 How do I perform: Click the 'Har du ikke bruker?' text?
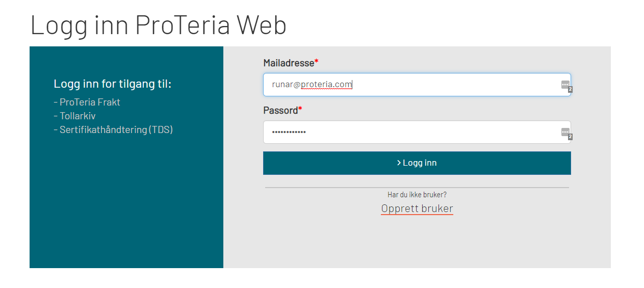tap(417, 195)
